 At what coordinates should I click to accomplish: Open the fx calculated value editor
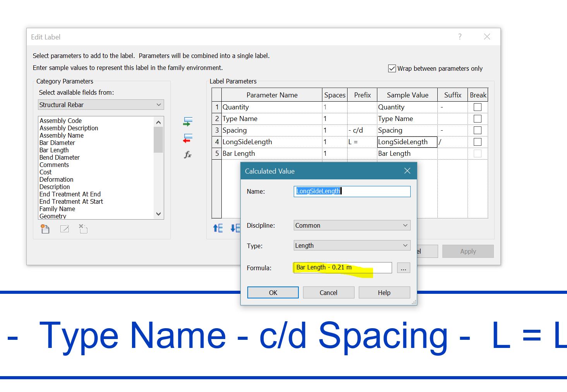[188, 155]
